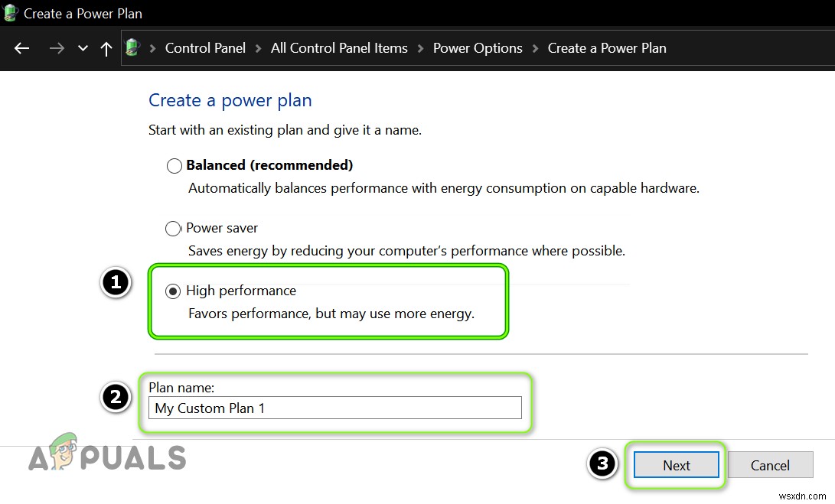Open the recent locations chevron next to forward arrow
Screen dimensions: 835x504
83,47
